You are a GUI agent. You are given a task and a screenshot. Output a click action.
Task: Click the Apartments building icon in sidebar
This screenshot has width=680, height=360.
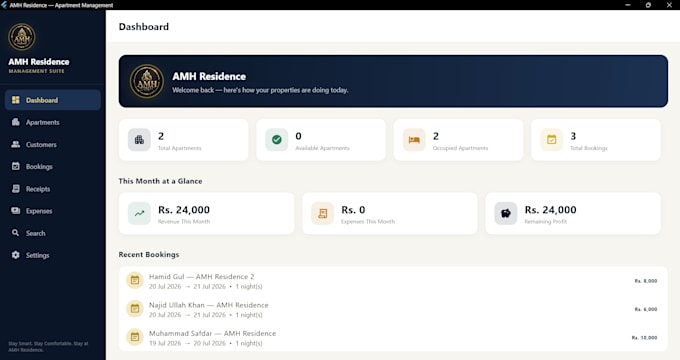click(16, 122)
